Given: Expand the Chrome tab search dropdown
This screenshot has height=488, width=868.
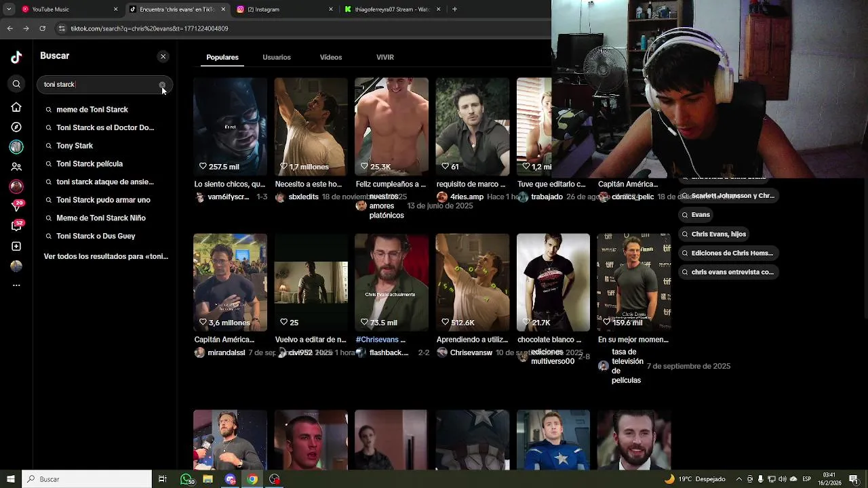Looking at the screenshot, I should tap(8, 9).
